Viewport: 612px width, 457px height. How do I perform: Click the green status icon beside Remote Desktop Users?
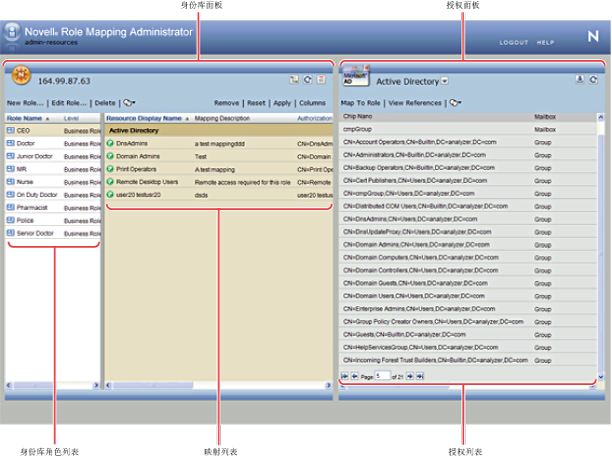point(110,182)
